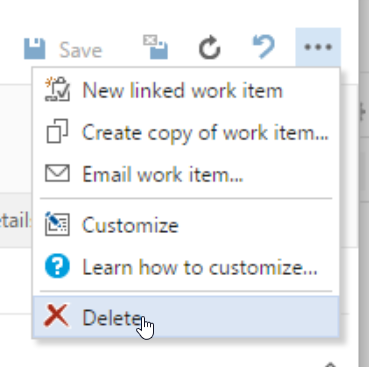Click the Customize form pencil icon

(x=57, y=224)
